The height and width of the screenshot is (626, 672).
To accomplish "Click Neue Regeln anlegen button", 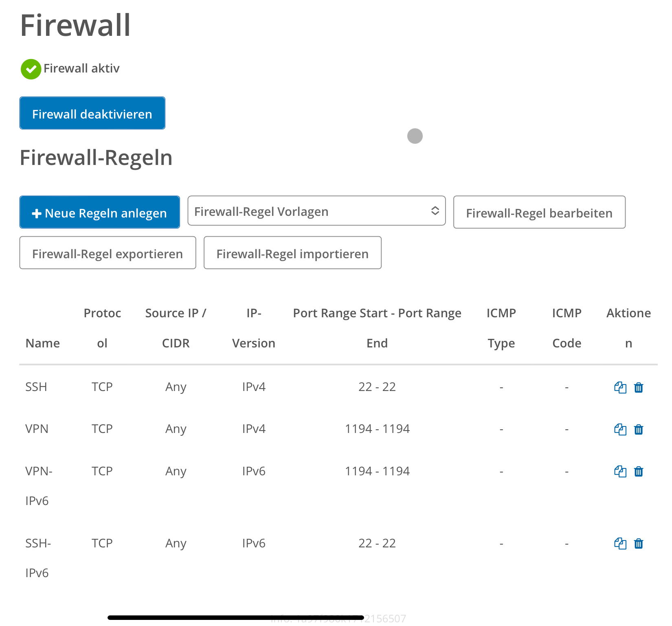I will [100, 212].
